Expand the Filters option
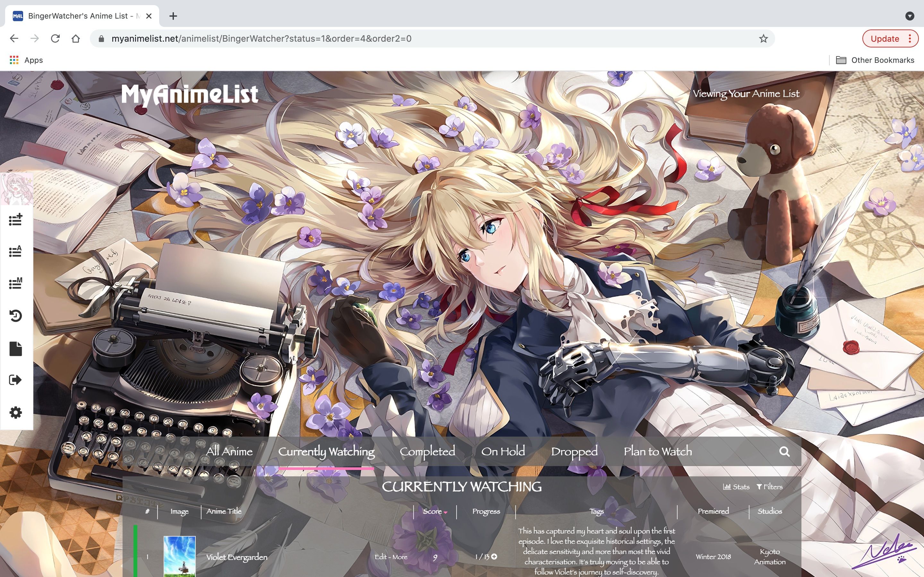The height and width of the screenshot is (577, 924). (x=769, y=487)
